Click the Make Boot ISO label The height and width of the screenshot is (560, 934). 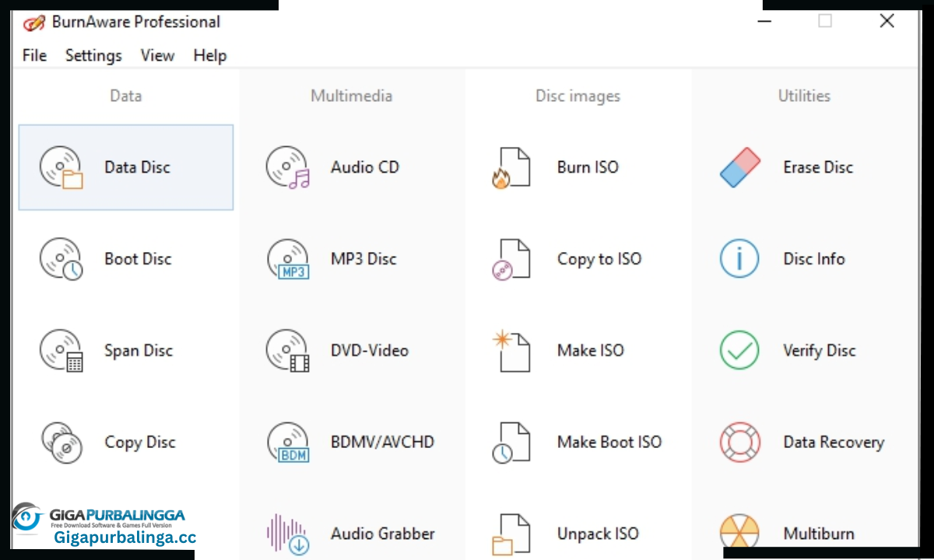pos(609,443)
